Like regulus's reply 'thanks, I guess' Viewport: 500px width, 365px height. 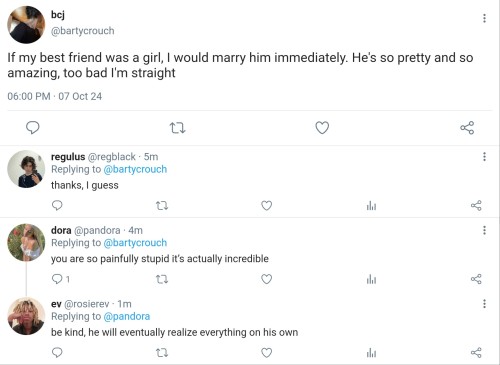266,206
